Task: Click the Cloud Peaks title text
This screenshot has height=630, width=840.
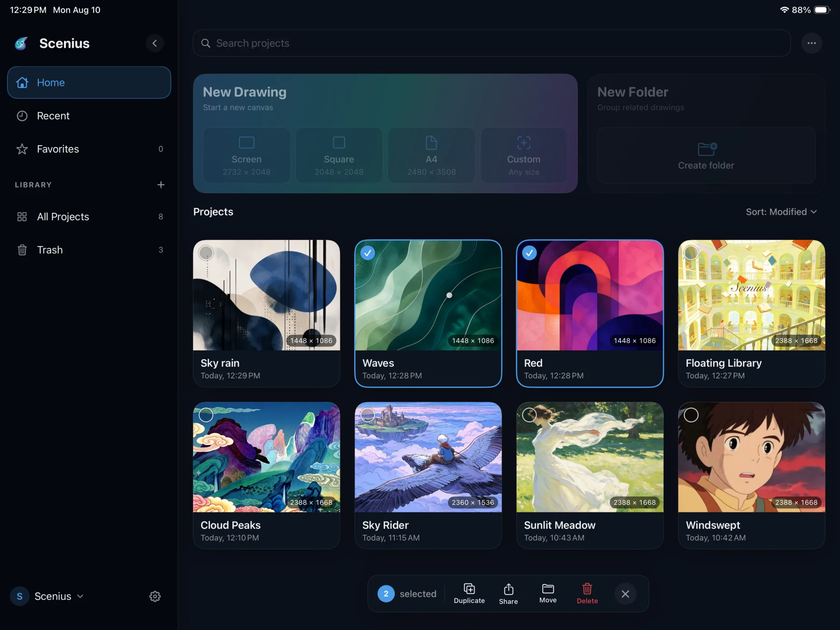Action: point(231,525)
